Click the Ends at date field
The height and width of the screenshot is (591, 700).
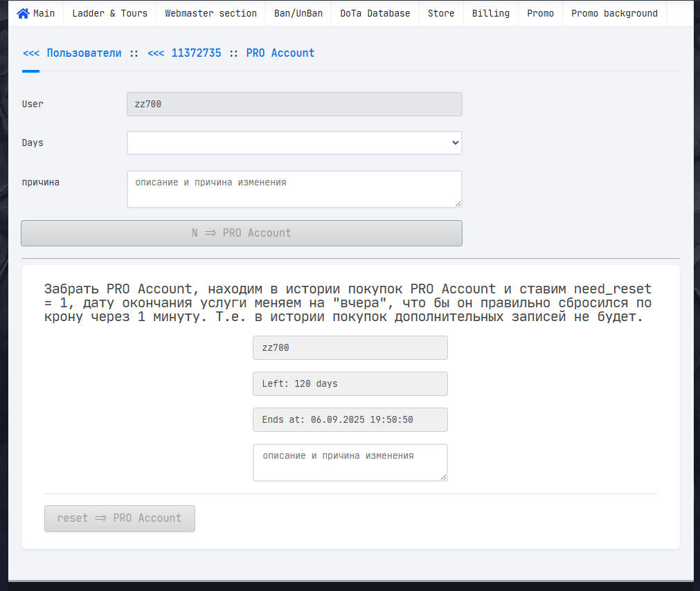pyautogui.click(x=350, y=420)
